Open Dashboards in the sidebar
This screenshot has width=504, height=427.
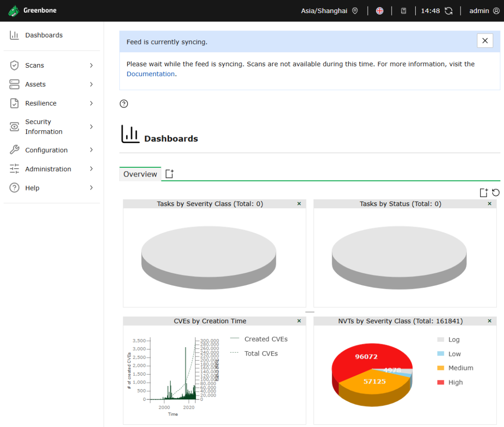[44, 35]
